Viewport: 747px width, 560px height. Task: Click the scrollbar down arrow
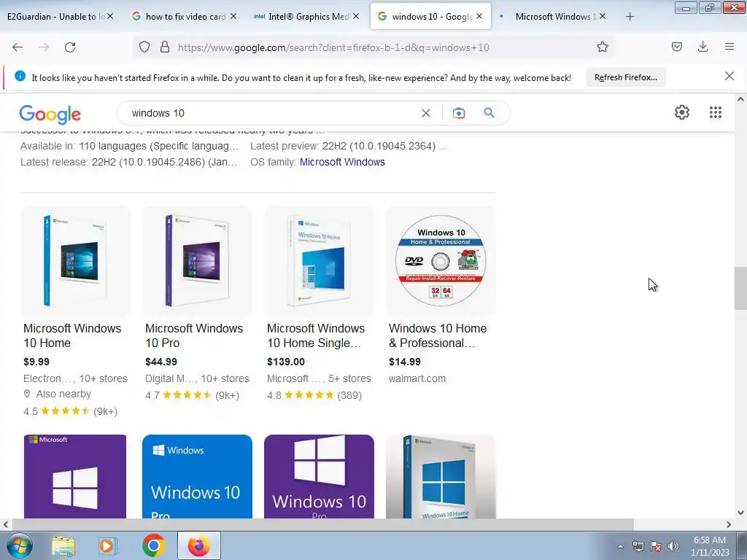pyautogui.click(x=740, y=513)
